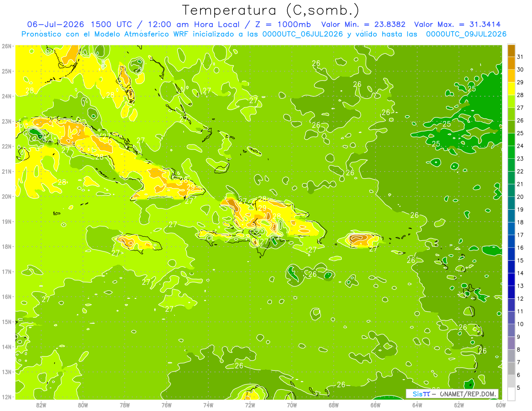Click the '18N' latitude axis label
The height and width of the screenshot is (411, 532).
(6, 247)
